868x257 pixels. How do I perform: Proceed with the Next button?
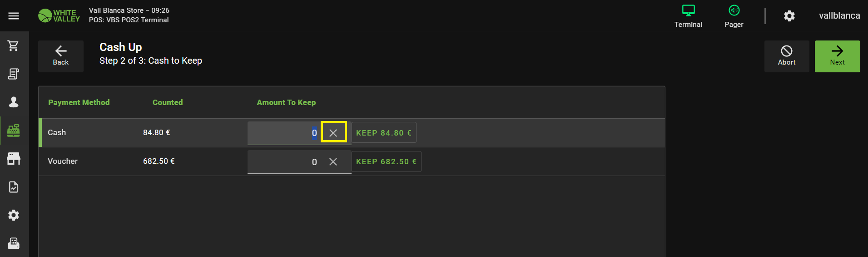pos(837,56)
